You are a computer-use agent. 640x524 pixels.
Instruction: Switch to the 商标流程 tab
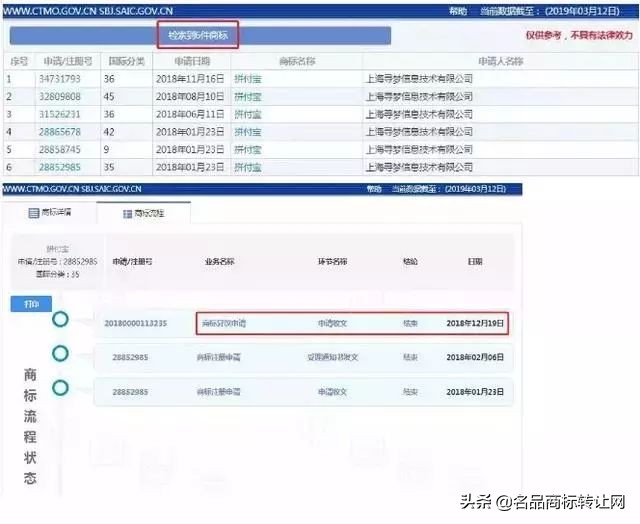[x=144, y=213]
